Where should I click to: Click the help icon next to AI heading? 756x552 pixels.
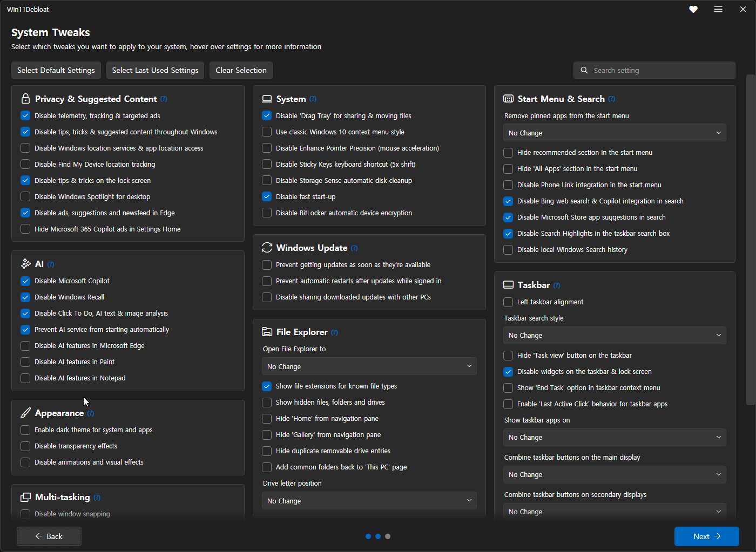[51, 264]
